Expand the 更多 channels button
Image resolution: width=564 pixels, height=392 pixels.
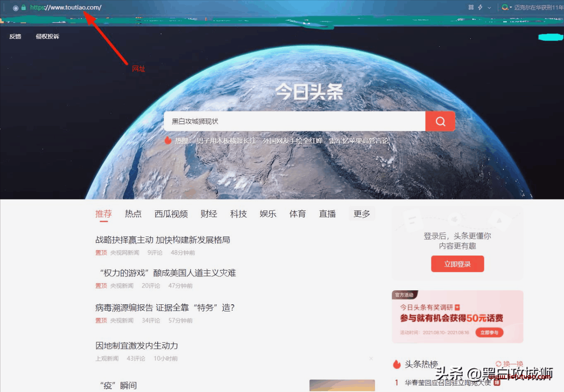[x=362, y=214]
